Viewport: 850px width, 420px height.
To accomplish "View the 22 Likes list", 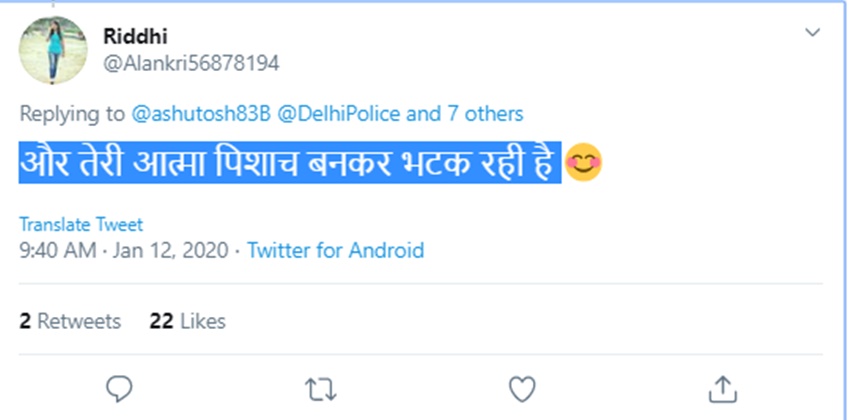I will click(187, 321).
